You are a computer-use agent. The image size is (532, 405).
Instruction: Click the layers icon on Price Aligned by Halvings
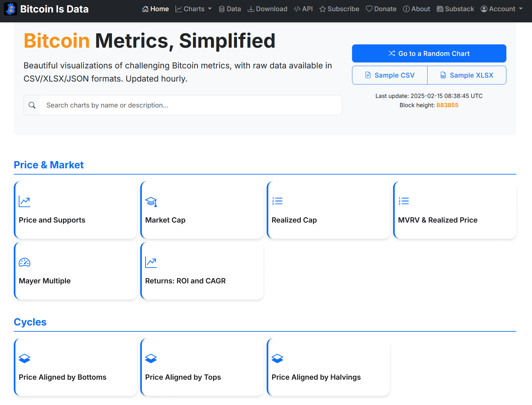[x=277, y=358]
